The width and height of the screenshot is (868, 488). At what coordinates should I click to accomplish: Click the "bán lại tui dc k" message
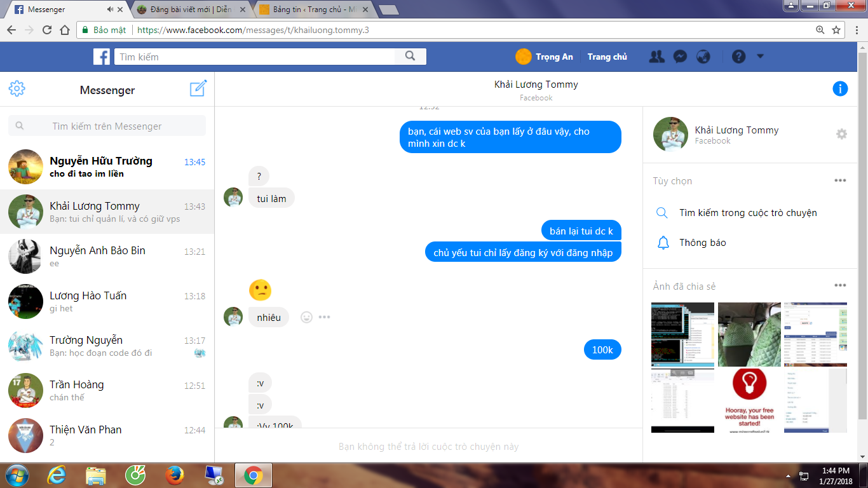tap(581, 231)
